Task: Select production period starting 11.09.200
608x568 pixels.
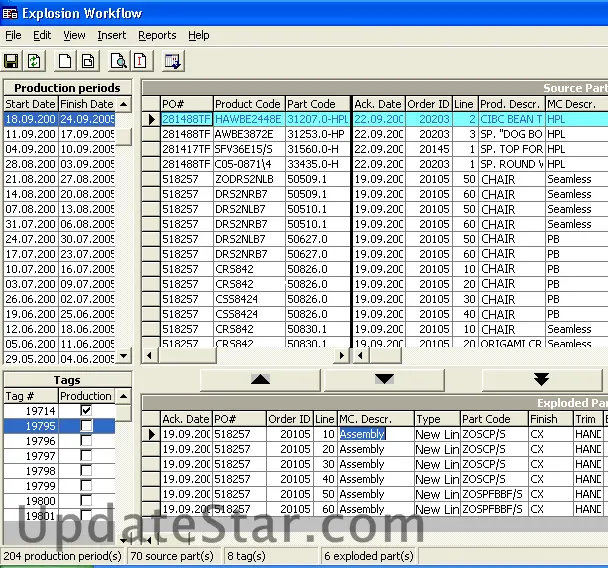Action: [59, 134]
